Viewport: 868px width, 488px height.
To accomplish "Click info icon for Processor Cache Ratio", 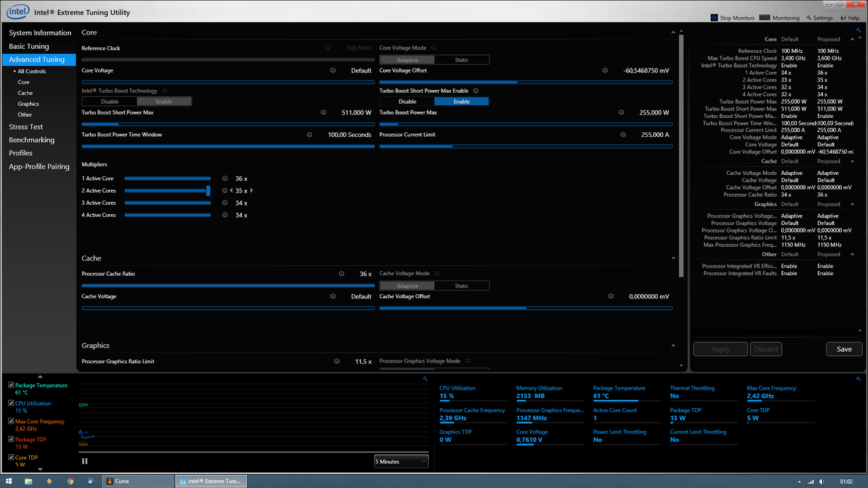I will click(341, 274).
